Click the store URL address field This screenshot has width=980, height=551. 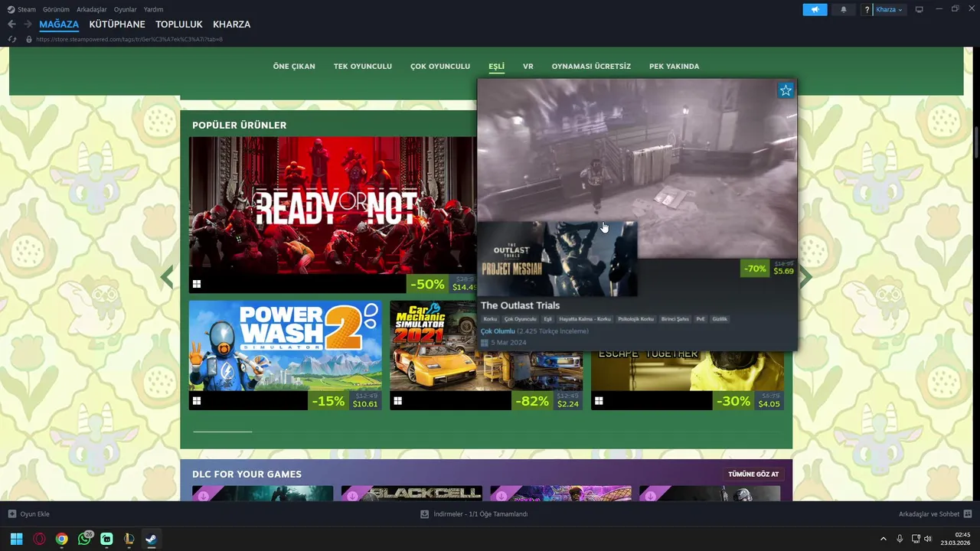[129, 39]
